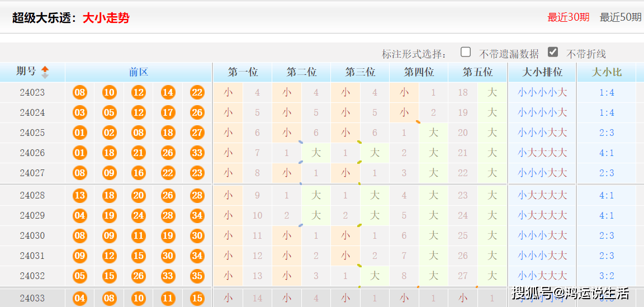Image resolution: width=644 pixels, height=307 pixels.
Task: Click the 第五位 column header
Action: tap(477, 72)
